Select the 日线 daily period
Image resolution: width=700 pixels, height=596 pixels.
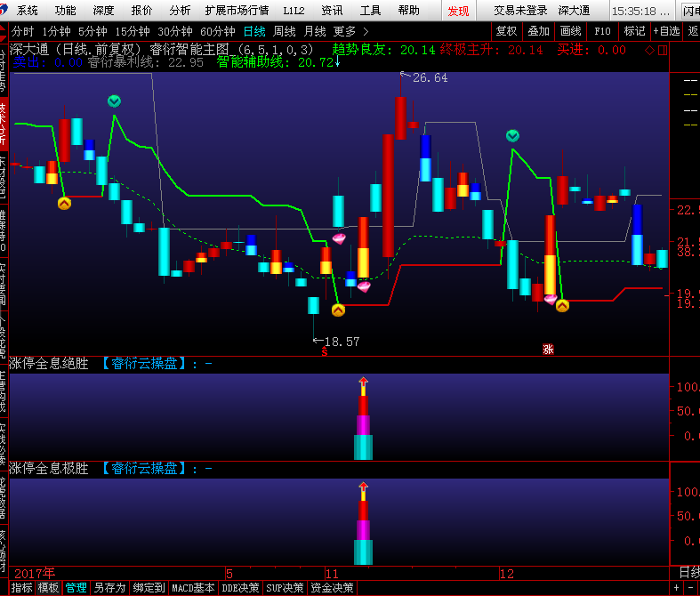pos(254,32)
